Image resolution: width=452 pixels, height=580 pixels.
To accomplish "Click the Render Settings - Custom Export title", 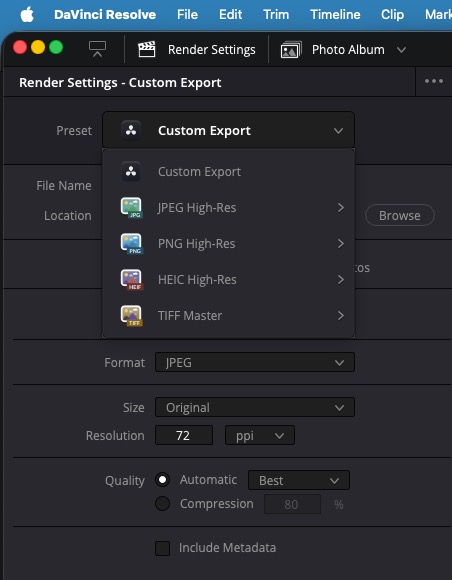I will point(120,82).
